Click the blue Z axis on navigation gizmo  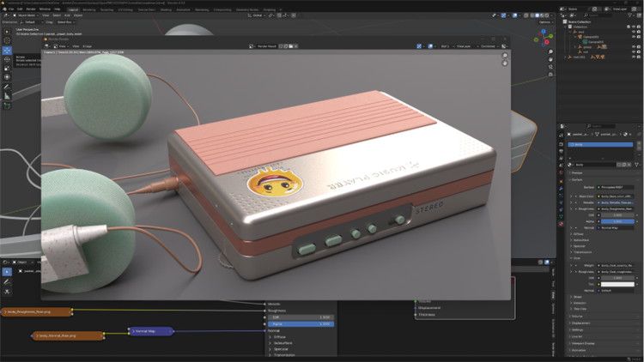[544, 33]
